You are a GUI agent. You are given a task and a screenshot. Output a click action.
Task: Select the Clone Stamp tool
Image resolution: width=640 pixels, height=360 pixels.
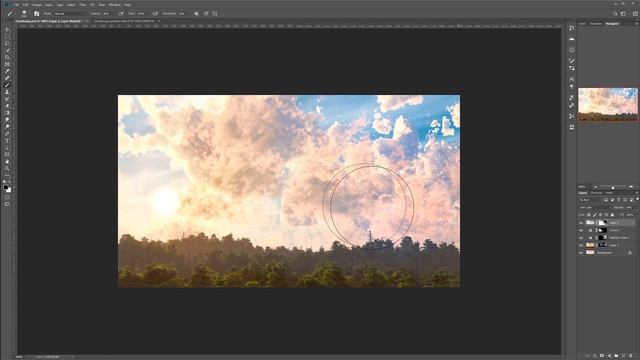[7, 92]
